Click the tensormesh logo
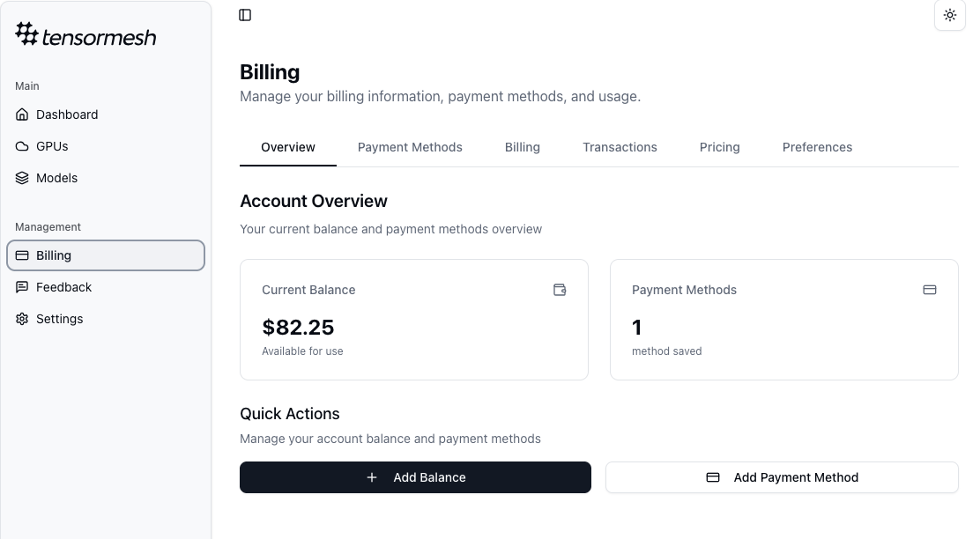This screenshot has height=539, width=980. [x=85, y=34]
